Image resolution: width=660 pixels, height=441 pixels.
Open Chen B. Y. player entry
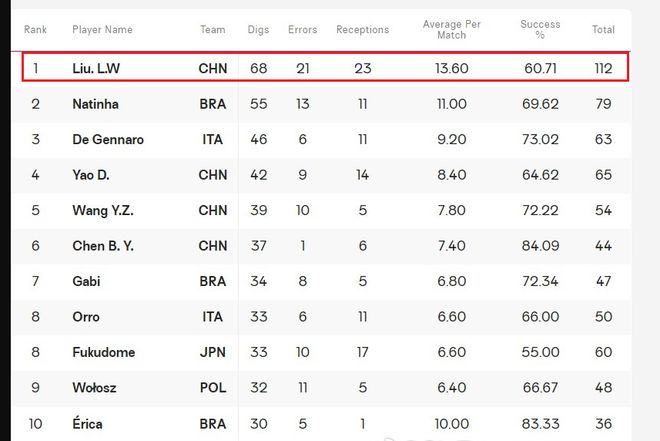103,246
